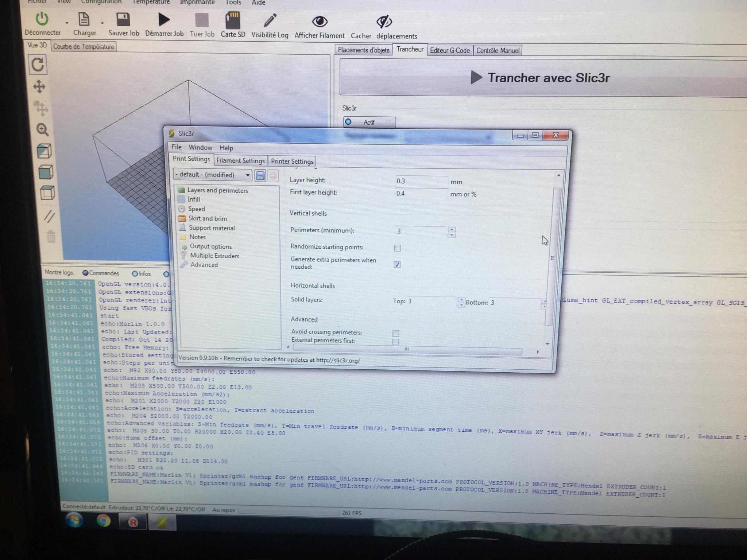
Task: Uncheck Generate extra perimeters when needed
Action: 397,265
